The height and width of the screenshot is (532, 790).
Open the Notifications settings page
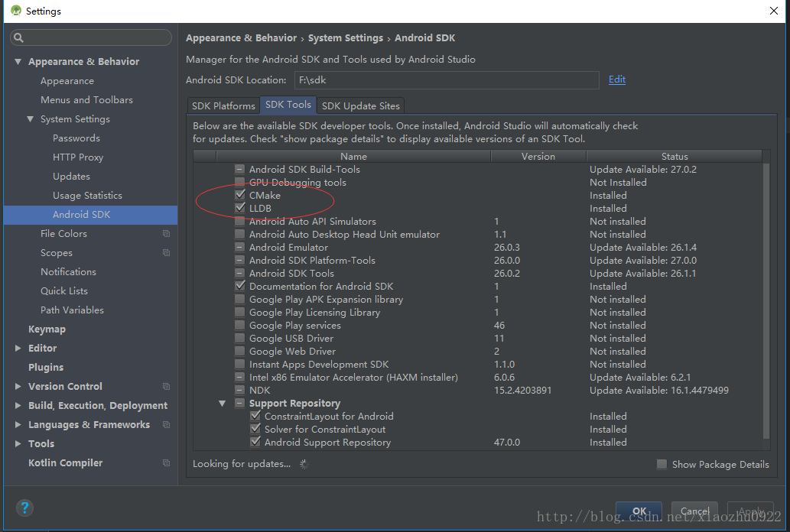pyautogui.click(x=69, y=271)
